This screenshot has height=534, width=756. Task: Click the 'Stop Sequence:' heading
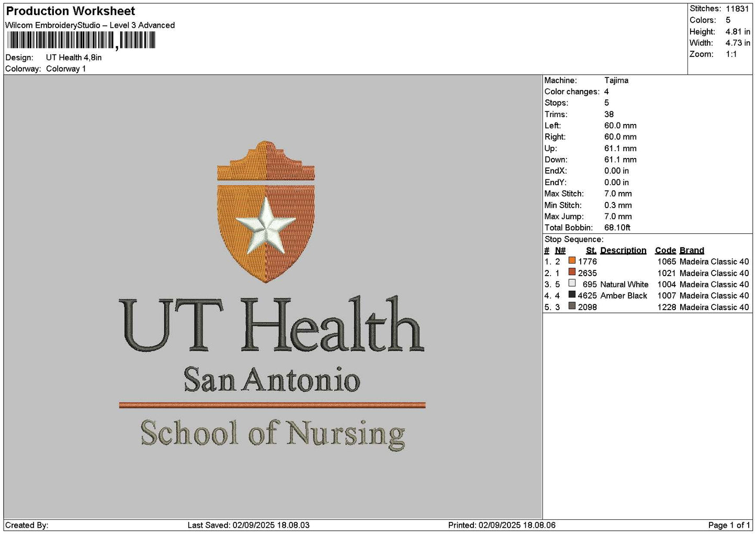point(574,240)
